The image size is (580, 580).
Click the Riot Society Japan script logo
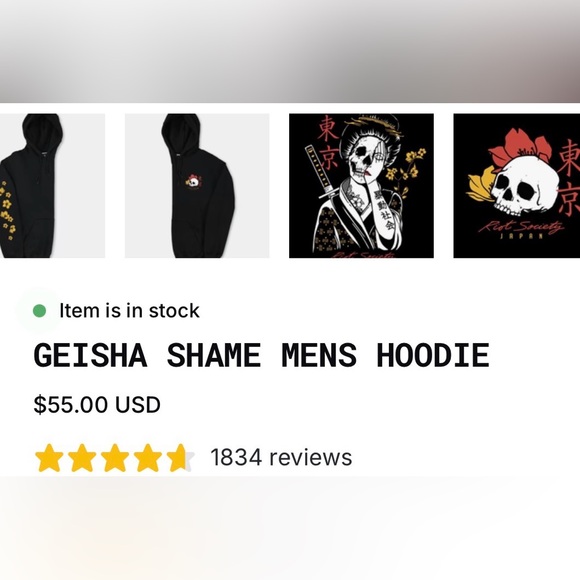pos(521,229)
